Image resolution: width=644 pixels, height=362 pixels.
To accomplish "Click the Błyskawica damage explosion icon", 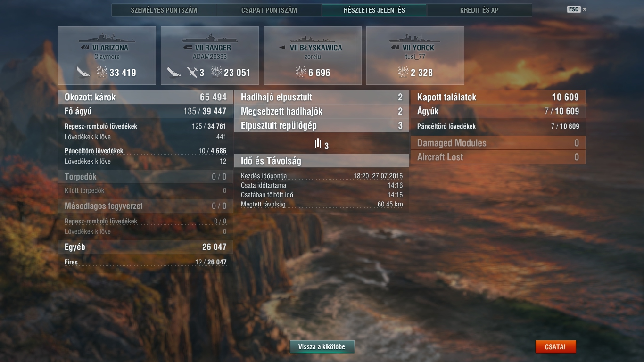I will click(x=301, y=72).
